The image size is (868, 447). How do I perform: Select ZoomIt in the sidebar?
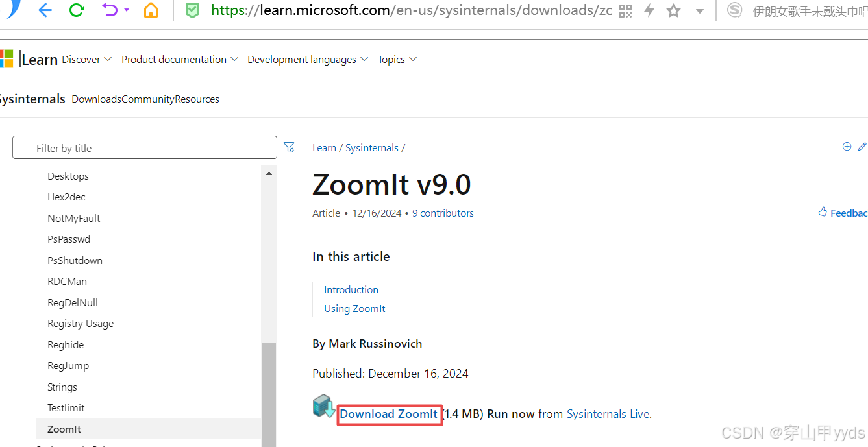pyautogui.click(x=149, y=429)
